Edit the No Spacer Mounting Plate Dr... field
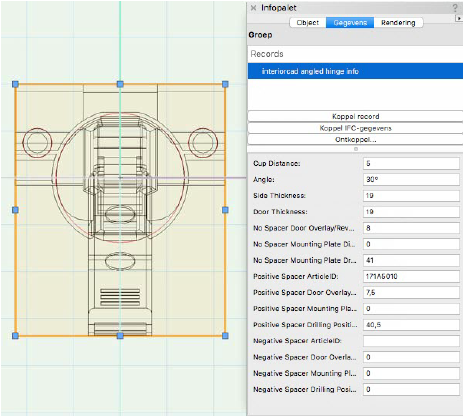Viewport: 465px width, 417px height. tap(411, 260)
